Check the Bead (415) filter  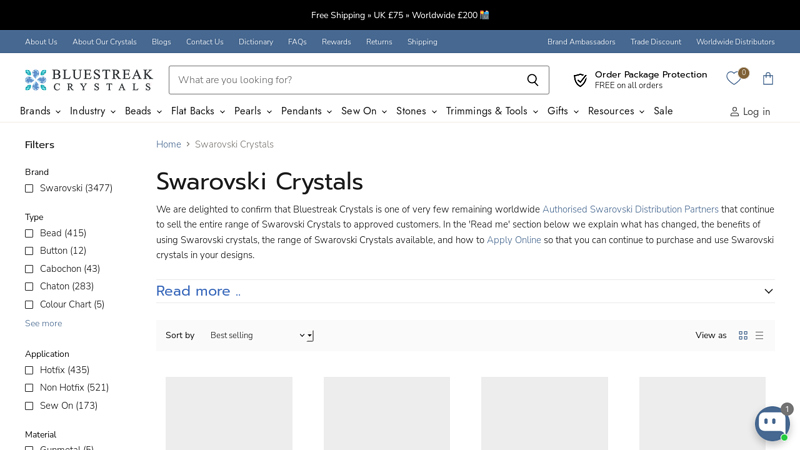pyautogui.click(x=29, y=233)
